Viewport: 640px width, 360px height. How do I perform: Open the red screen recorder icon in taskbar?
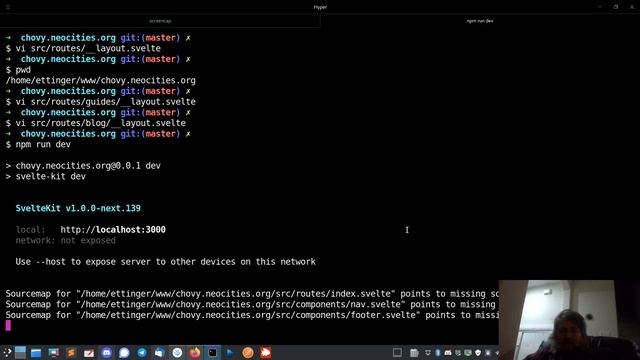tap(266, 353)
